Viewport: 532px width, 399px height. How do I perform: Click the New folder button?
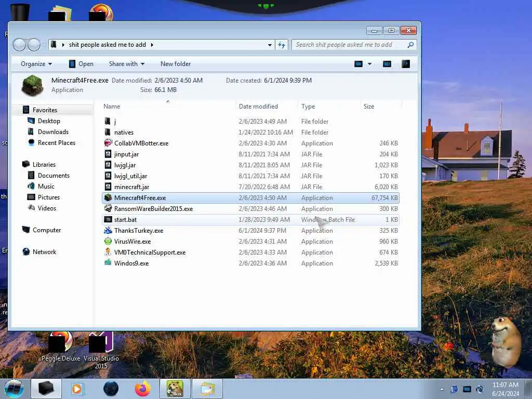(176, 64)
